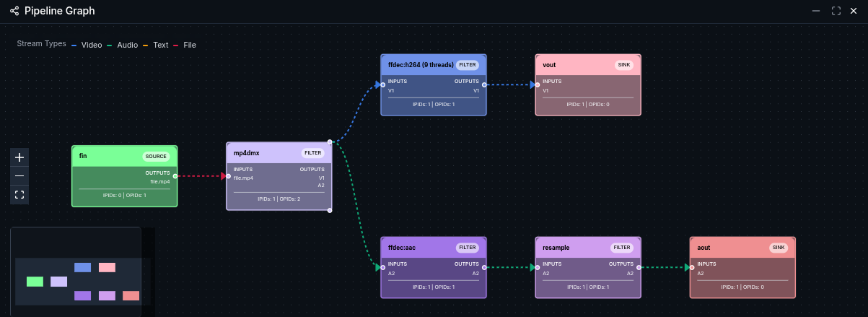Click the V1 output on mp4dmx
The width and height of the screenshot is (868, 317).
pyautogui.click(x=321, y=178)
